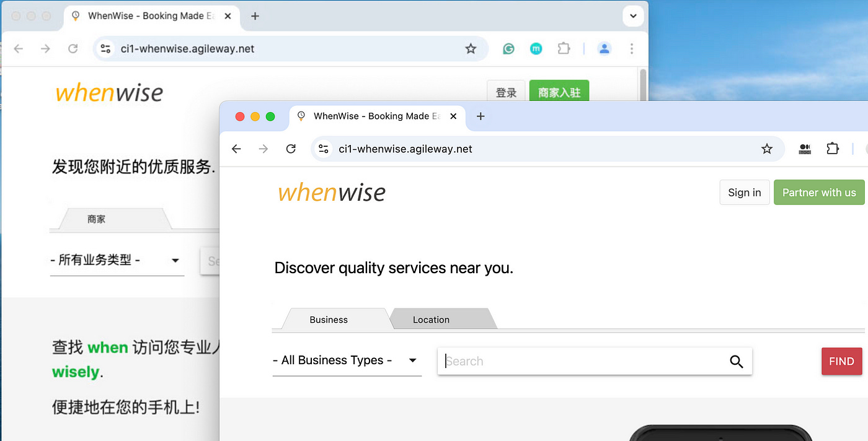Go back in rear browser window

click(18, 48)
